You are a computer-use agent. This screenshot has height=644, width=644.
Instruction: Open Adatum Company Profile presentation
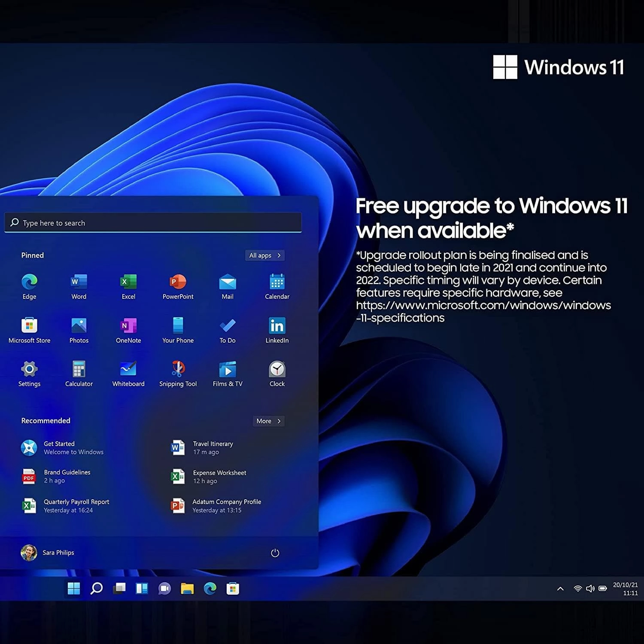[x=216, y=506]
